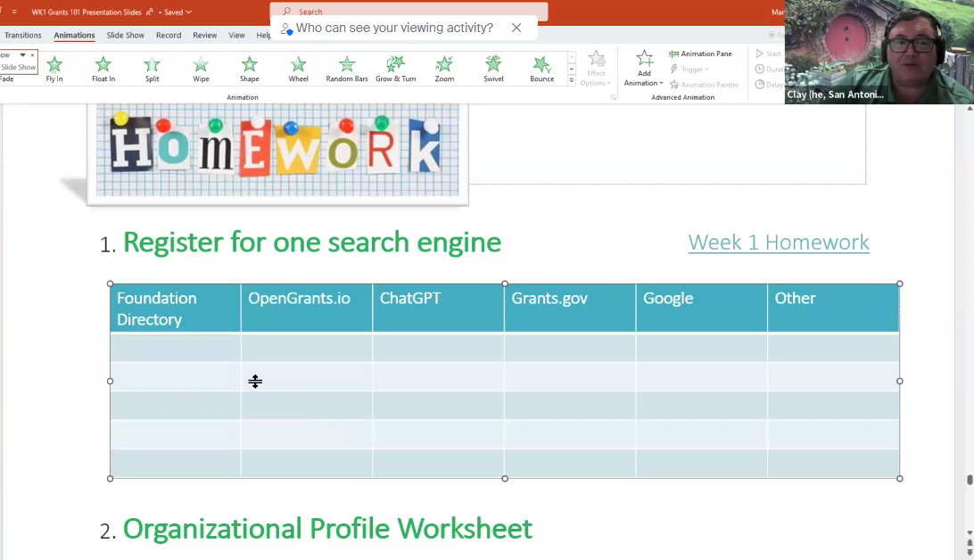
Task: Click the first empty cell under Foundation Directory
Action: (x=176, y=348)
